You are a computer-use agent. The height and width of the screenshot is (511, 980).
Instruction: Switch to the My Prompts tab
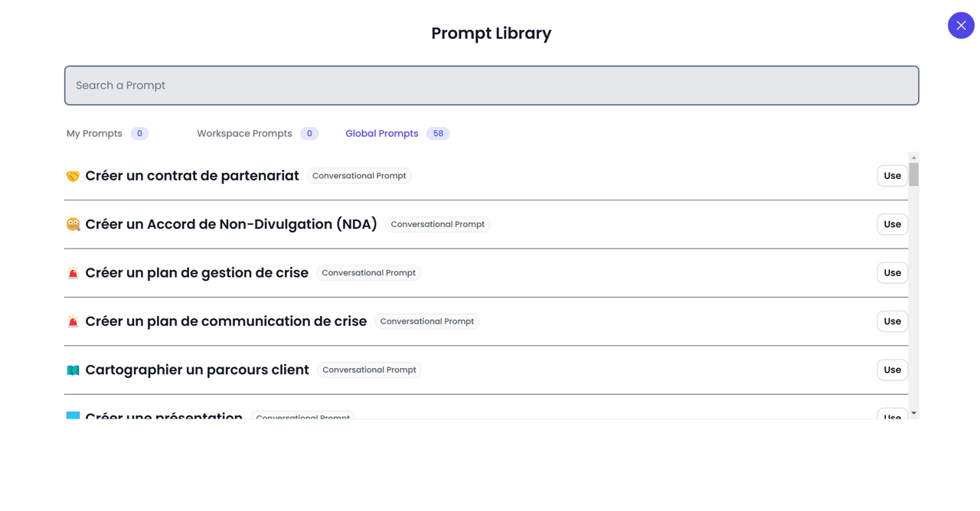[94, 133]
